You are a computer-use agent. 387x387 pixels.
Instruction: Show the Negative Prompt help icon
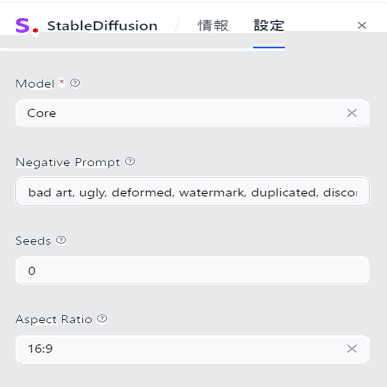click(130, 162)
